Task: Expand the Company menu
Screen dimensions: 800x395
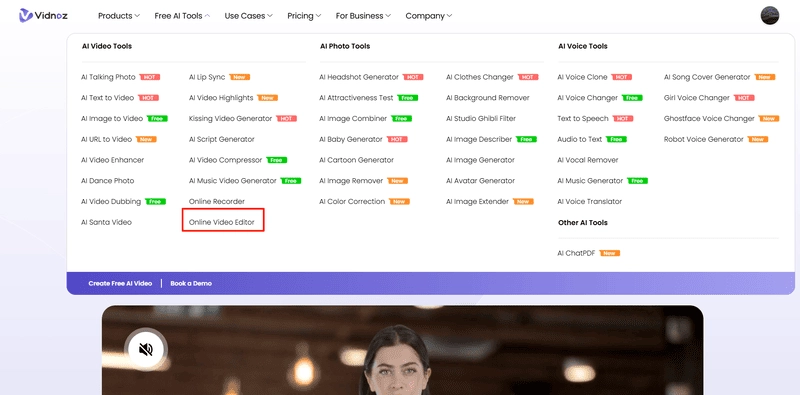Action: [x=429, y=16]
